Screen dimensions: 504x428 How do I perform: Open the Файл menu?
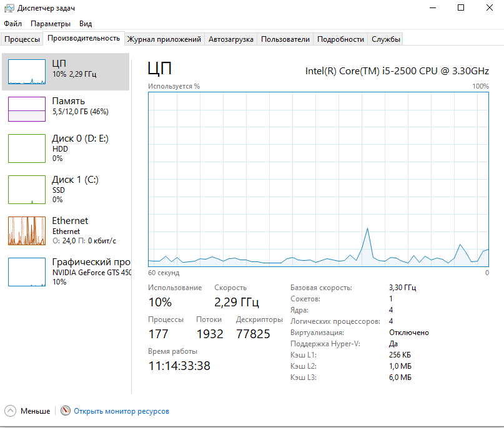pos(13,24)
